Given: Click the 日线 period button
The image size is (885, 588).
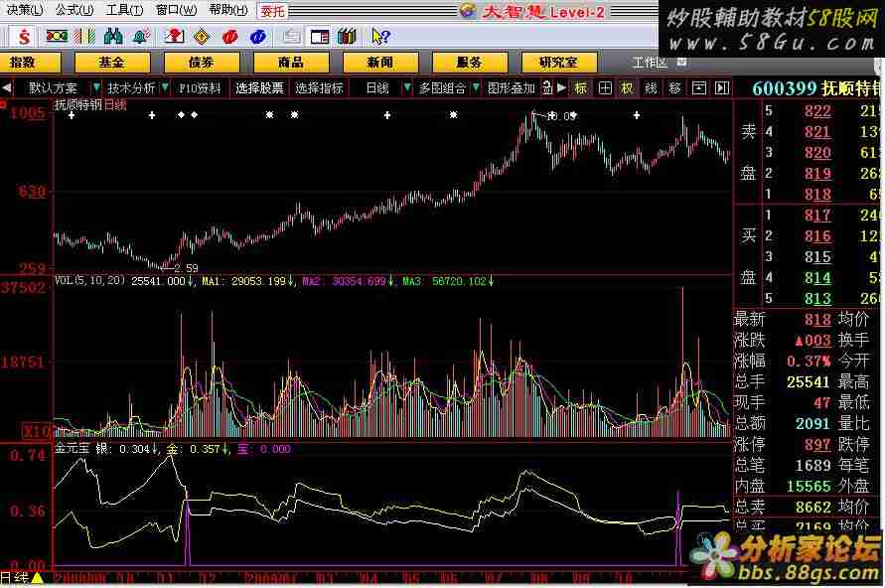Looking at the screenshot, I should [377, 88].
